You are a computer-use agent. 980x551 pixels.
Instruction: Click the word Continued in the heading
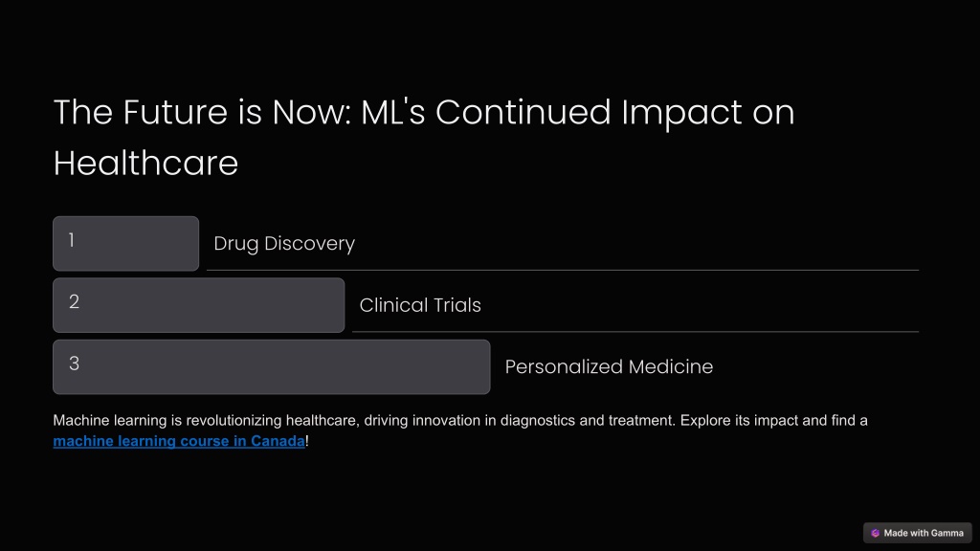523,113
